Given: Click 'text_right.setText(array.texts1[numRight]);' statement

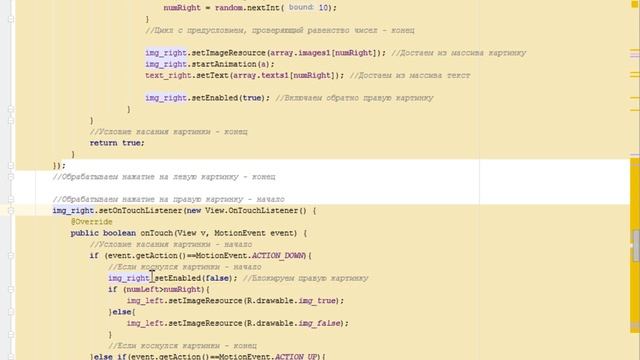Looking at the screenshot, I should pyautogui.click(x=244, y=76).
